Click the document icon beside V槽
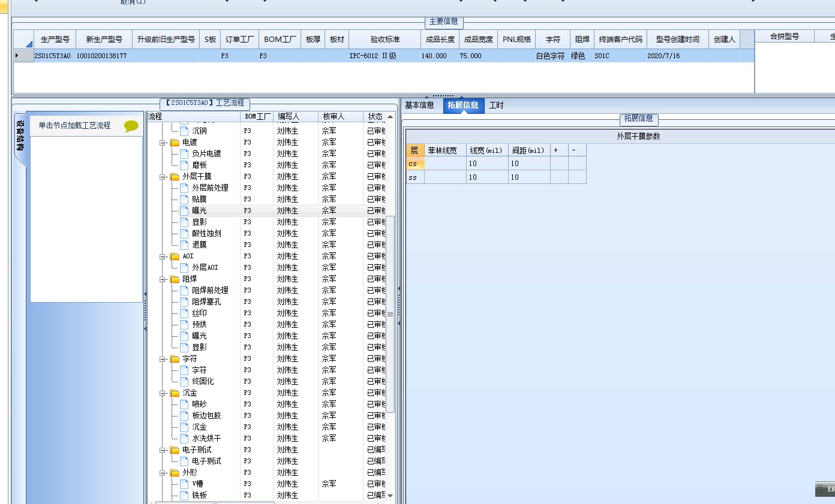 [x=184, y=484]
